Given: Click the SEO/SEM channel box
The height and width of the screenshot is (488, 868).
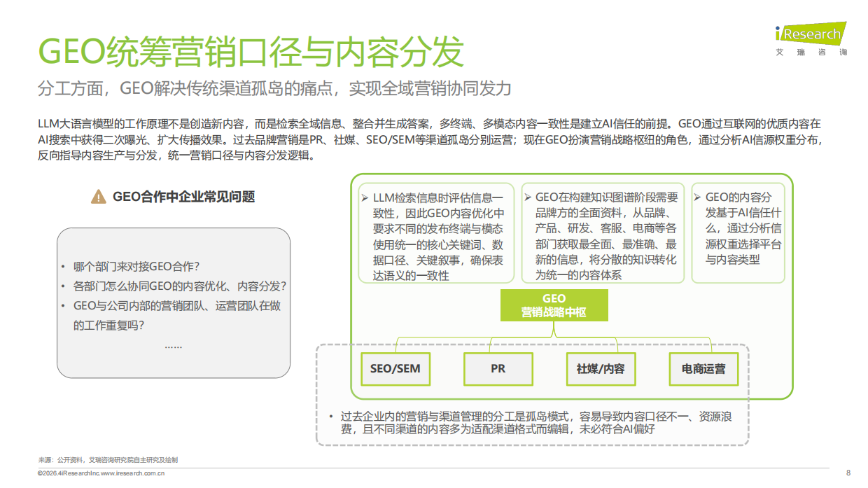Looking at the screenshot, I should pyautogui.click(x=395, y=369).
